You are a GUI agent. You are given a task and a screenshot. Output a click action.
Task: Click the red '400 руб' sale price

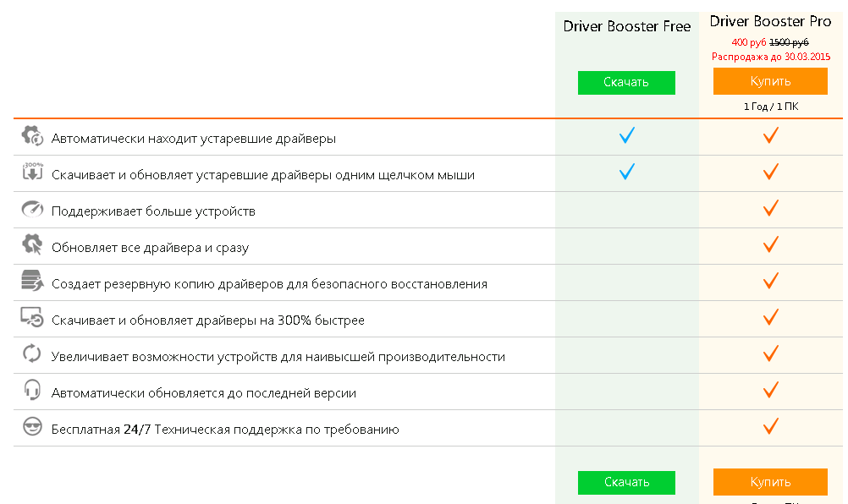pyautogui.click(x=748, y=42)
